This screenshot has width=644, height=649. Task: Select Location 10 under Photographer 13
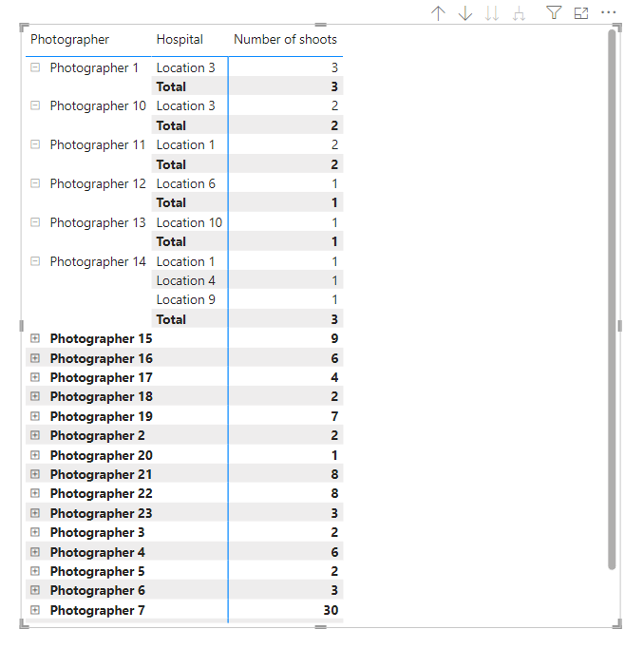pos(189,222)
